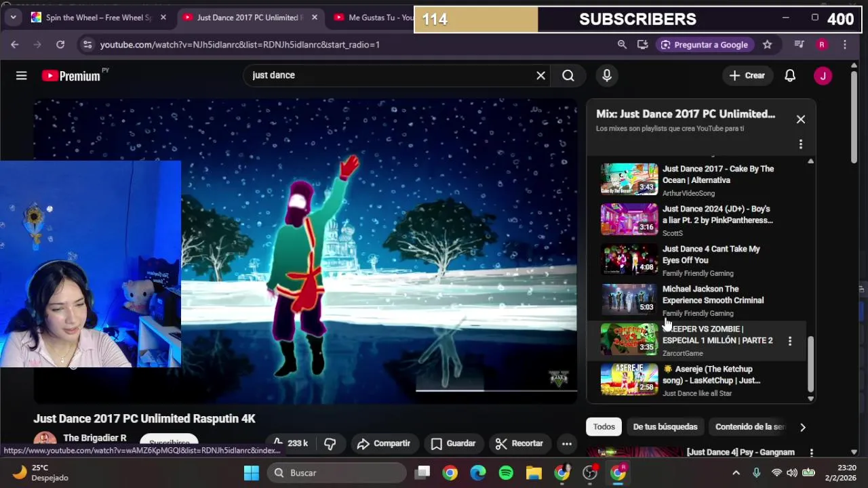Image resolution: width=868 pixels, height=488 pixels.
Task: Click the taskbar Buscar search box
Action: click(x=336, y=473)
